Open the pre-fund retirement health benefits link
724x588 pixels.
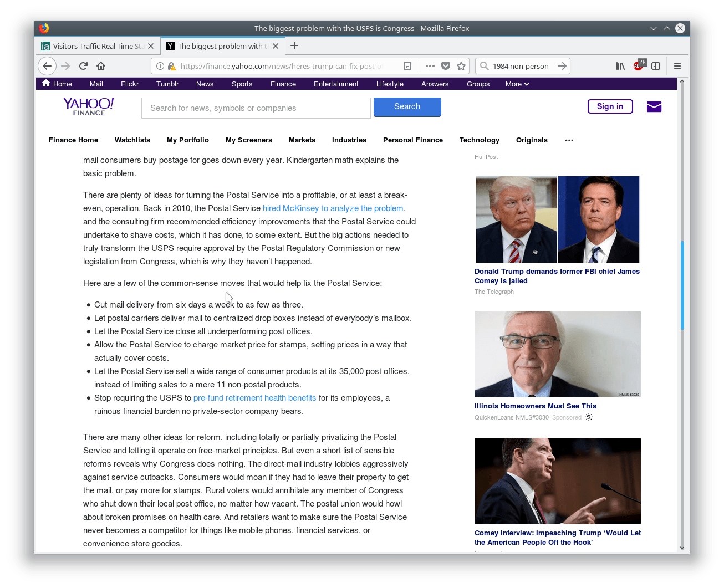[x=254, y=398]
